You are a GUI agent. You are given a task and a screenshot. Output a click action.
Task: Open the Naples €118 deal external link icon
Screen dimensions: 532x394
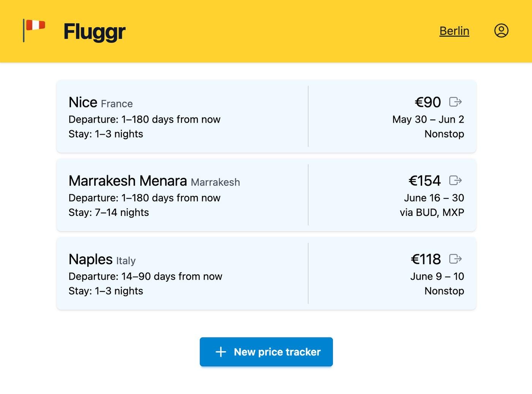pos(455,259)
